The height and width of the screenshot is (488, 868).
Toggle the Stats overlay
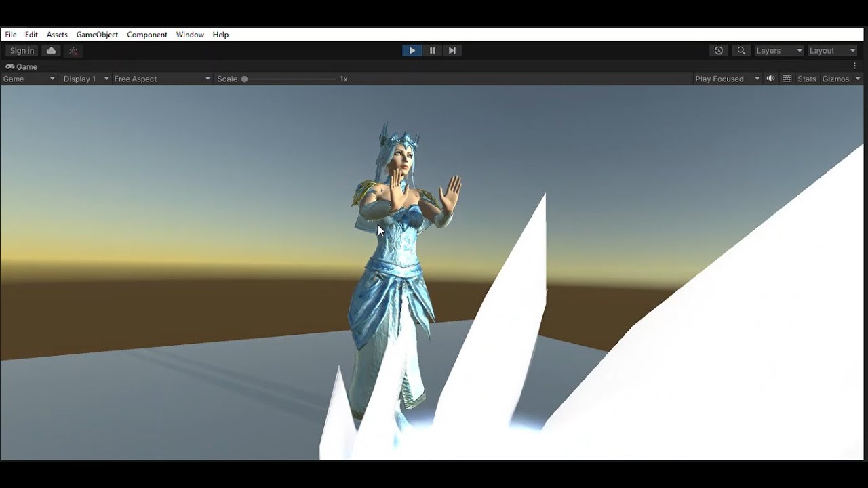tap(807, 79)
